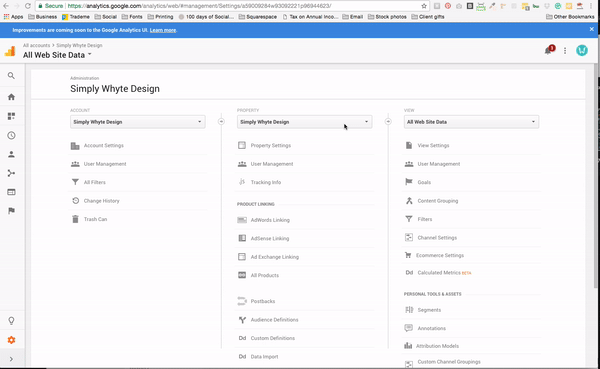Open Conversions flag icon in sidebar

point(11,211)
